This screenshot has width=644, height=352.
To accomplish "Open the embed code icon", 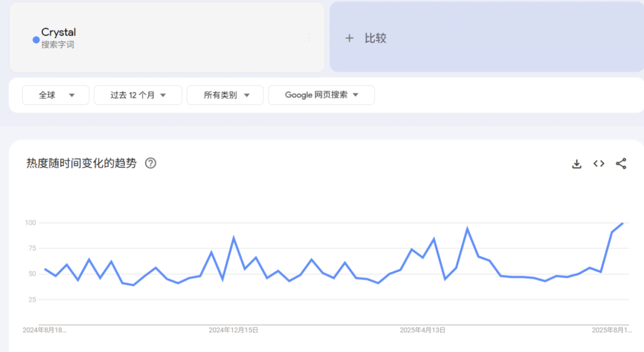I will (x=599, y=164).
